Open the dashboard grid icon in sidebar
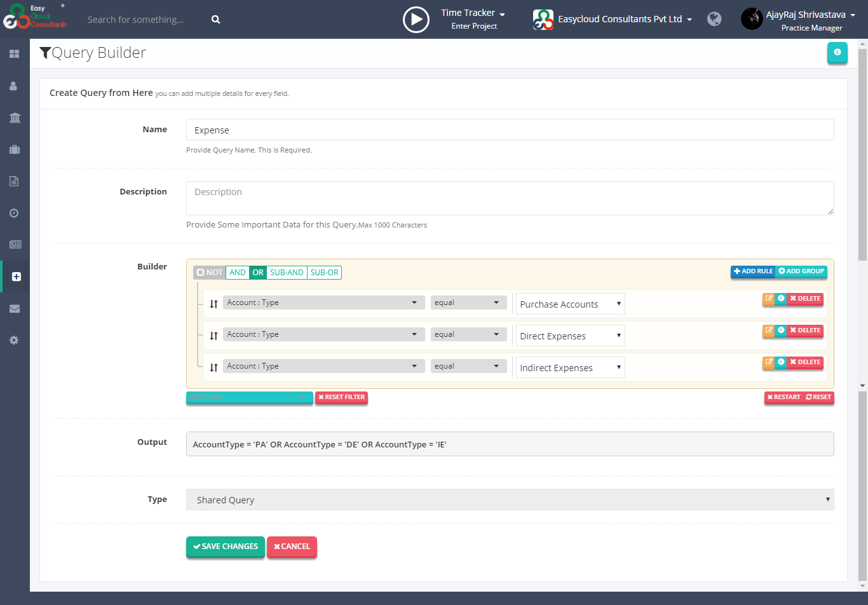Viewport: 868px width, 605px height. click(x=14, y=54)
